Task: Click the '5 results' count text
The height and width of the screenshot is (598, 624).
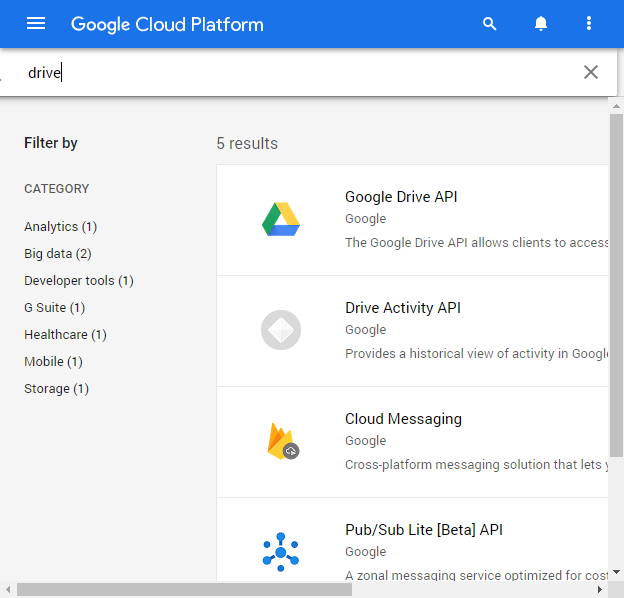Action: pyautogui.click(x=247, y=144)
